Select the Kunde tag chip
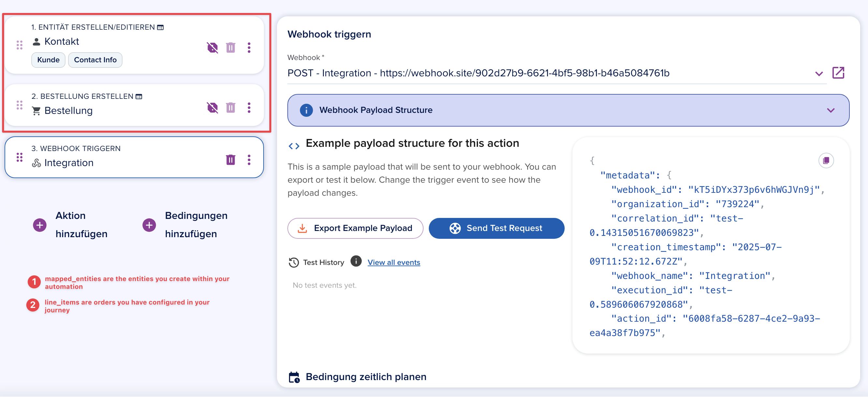868x398 pixels. tap(48, 60)
